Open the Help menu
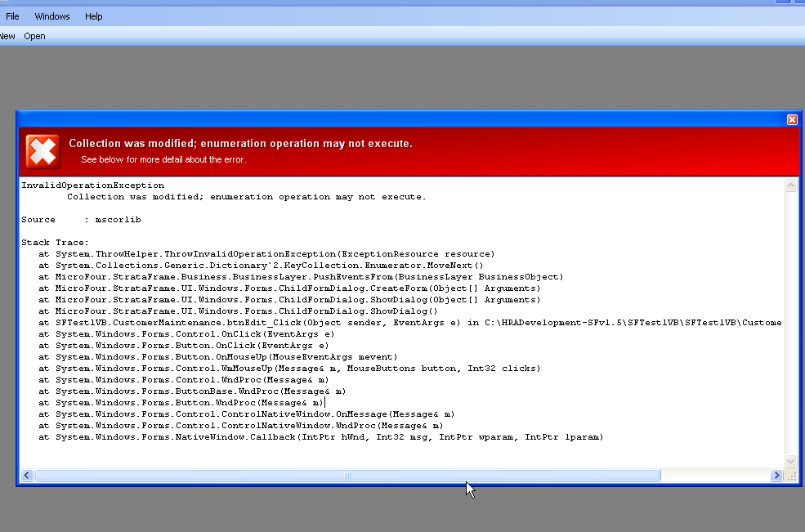The height and width of the screenshot is (532, 805). 94,16
